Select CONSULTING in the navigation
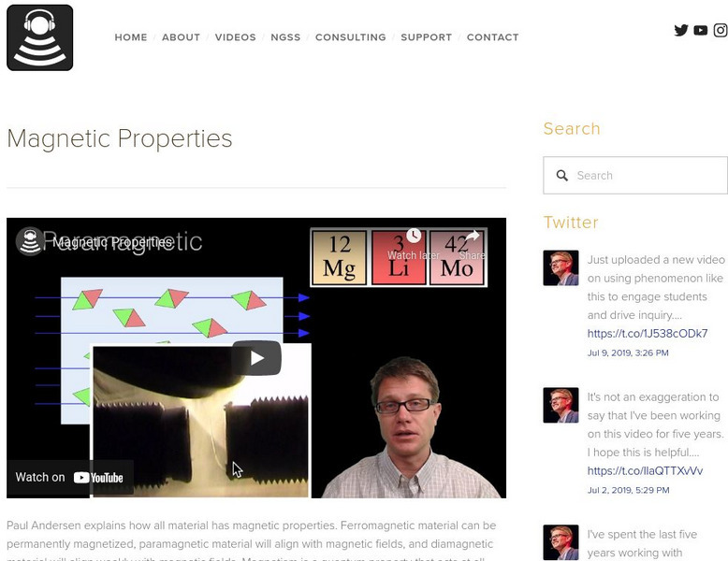 click(351, 37)
